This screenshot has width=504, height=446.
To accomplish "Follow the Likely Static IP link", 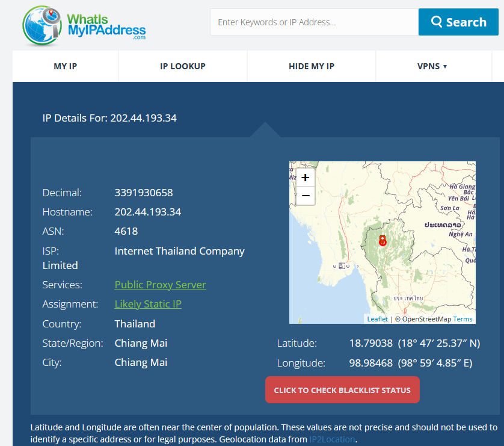I will point(148,304).
